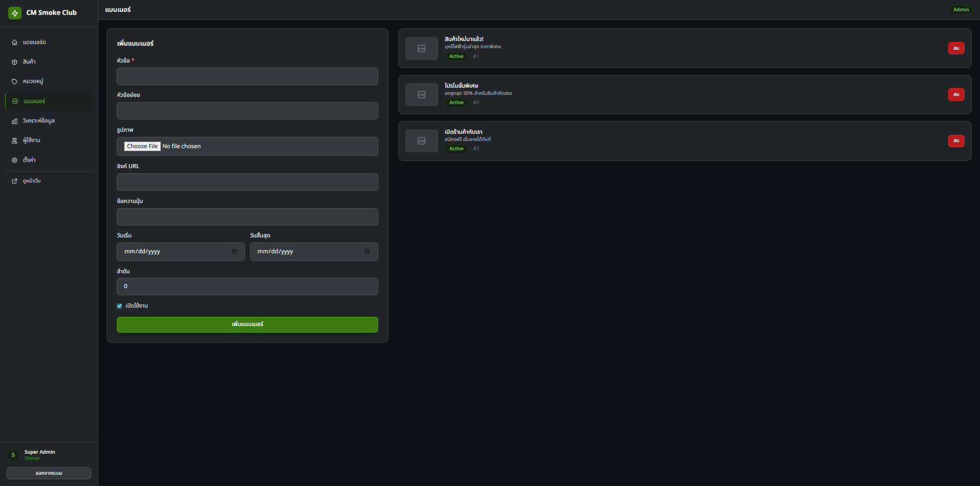Click the โปรโมชั่นพิเศษ banner title

(x=461, y=86)
